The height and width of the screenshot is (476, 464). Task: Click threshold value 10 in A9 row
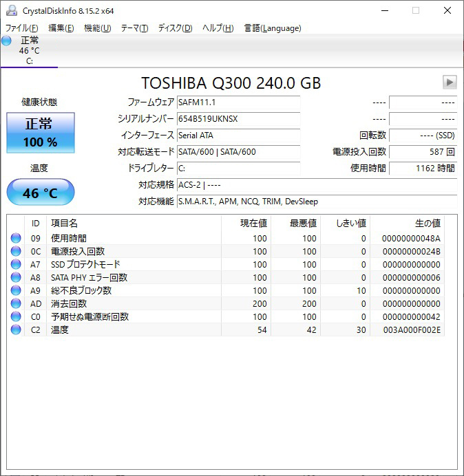(x=361, y=291)
